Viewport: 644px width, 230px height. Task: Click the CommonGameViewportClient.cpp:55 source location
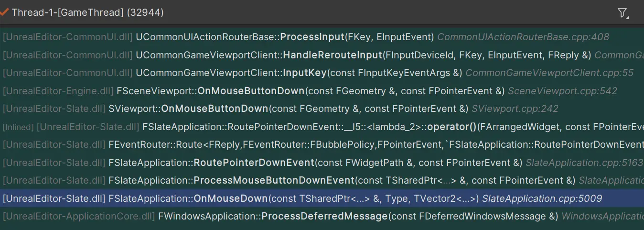(549, 73)
